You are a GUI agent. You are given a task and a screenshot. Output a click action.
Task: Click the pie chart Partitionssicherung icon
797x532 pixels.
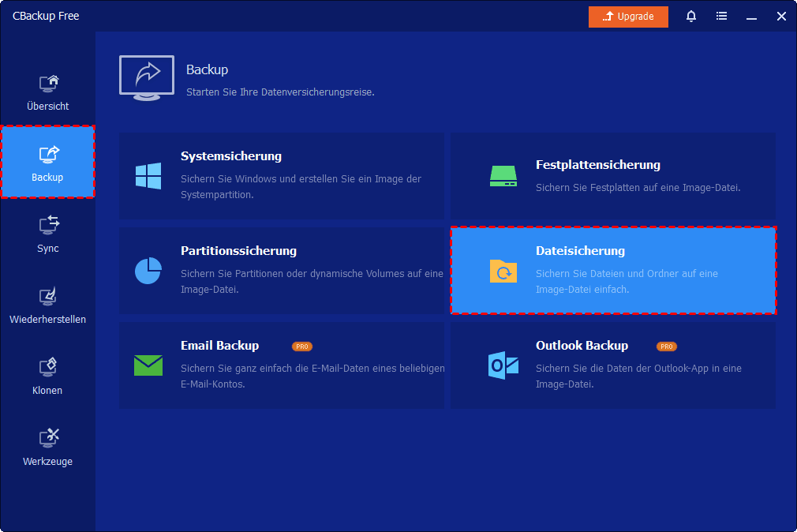pos(148,271)
